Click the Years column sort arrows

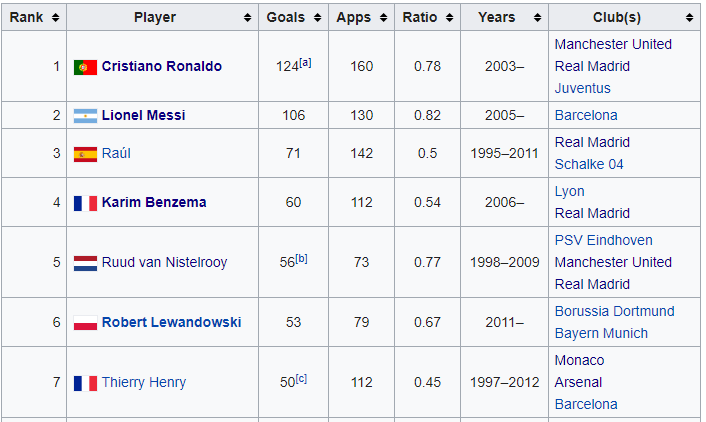[537, 18]
